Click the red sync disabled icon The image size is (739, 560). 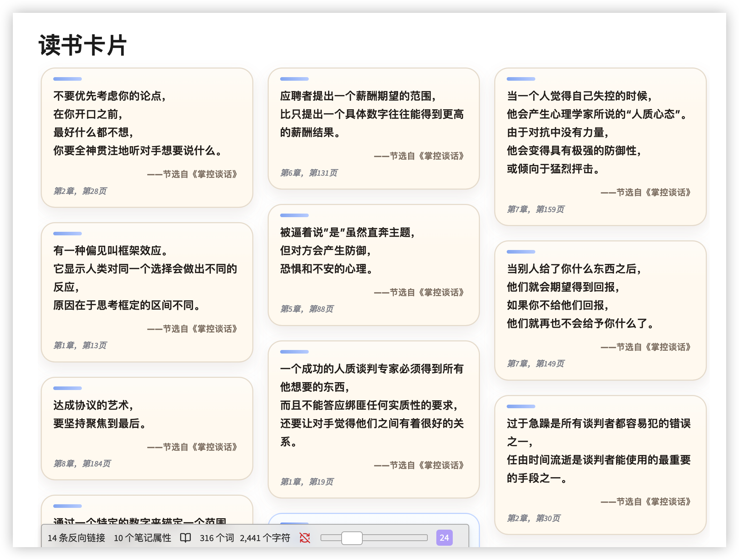(x=305, y=538)
